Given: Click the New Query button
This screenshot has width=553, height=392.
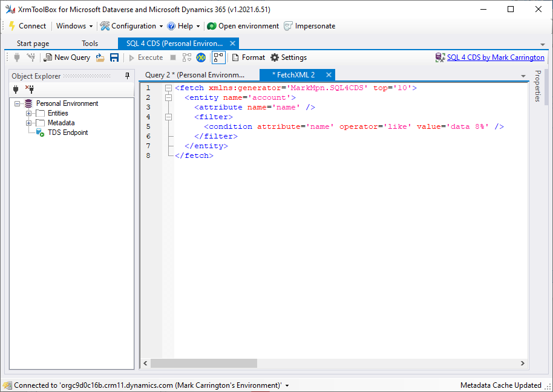Looking at the screenshot, I should [x=67, y=57].
